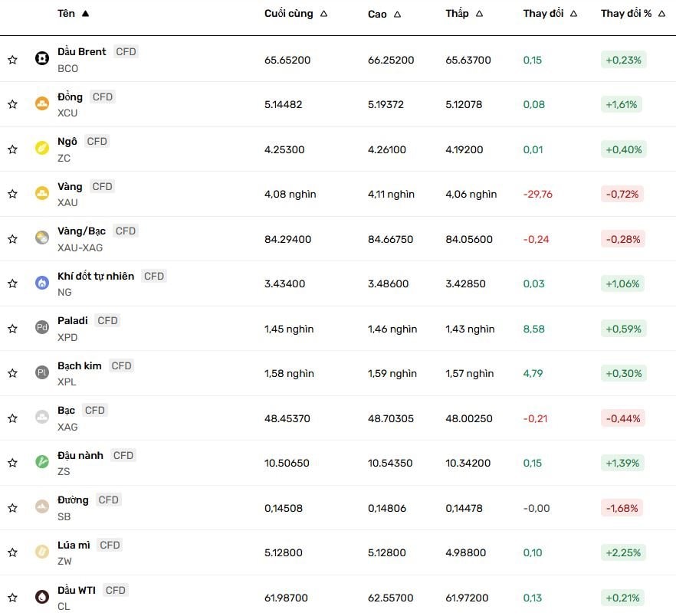This screenshot has width=676, height=616.
Task: Sort by Thấp column header
Action: [x=464, y=14]
